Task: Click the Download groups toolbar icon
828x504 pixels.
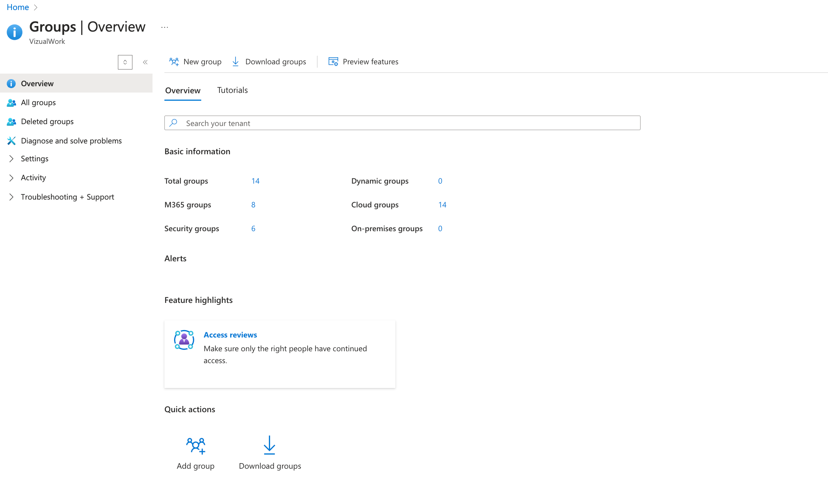Action: pos(235,62)
